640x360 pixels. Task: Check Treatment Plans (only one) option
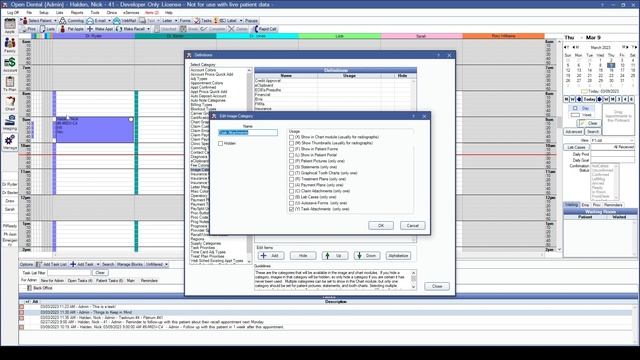291,179
